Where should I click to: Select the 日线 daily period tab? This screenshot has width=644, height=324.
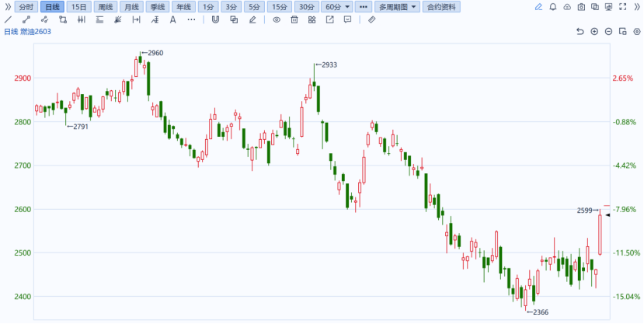pos(52,6)
